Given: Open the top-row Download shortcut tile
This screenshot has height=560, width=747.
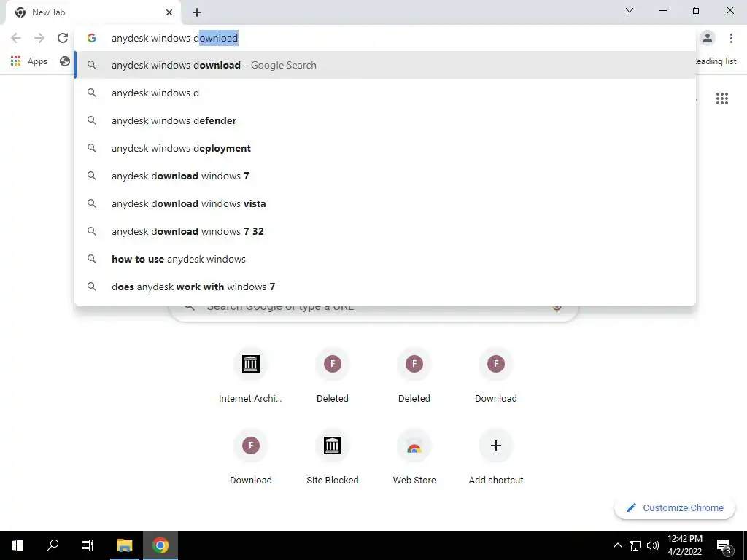Looking at the screenshot, I should click(x=496, y=376).
